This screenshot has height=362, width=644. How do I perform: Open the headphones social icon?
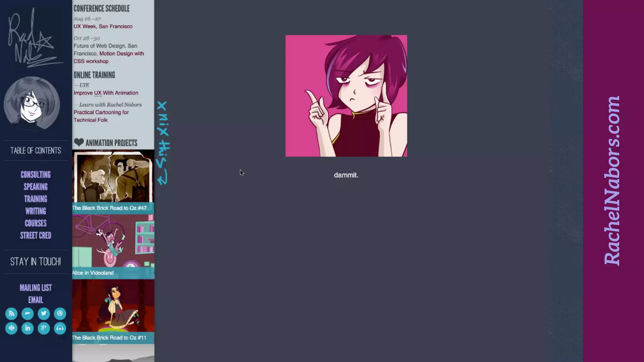point(60,328)
